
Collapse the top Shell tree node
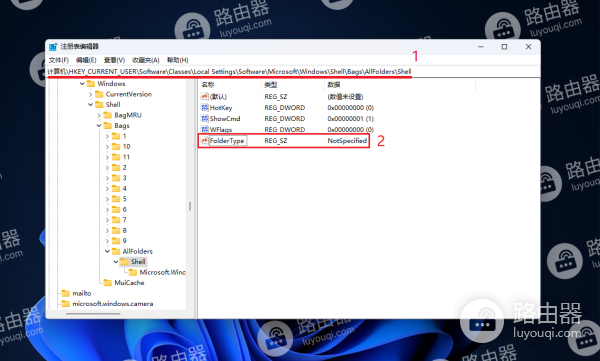(90, 105)
